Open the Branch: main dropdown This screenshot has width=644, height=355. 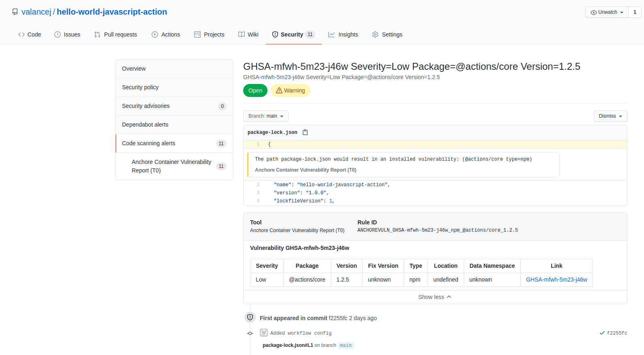click(x=266, y=116)
